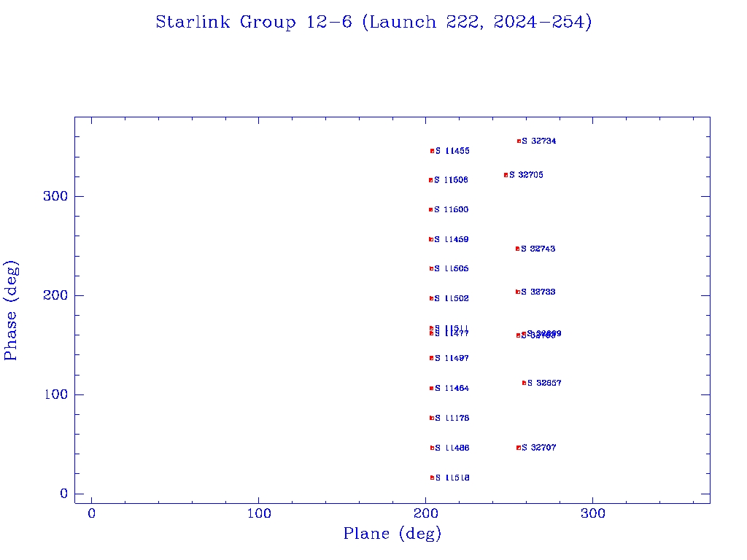Screen dimensions: 747x560
Task: Select the 'S 11505' satellite label
Action: 452,268
